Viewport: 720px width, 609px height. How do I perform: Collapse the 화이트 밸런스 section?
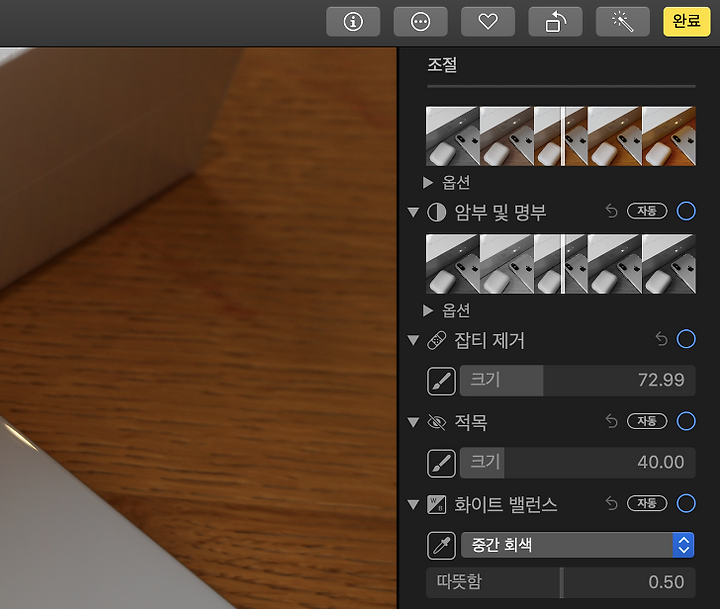[413, 504]
